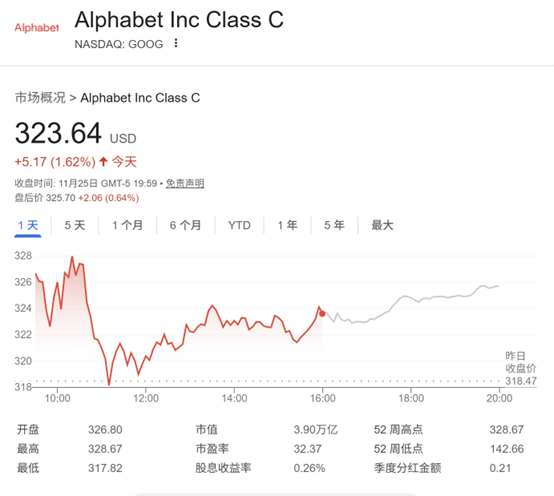Image resolution: width=554 pixels, height=496 pixels.
Task: Select the 最大 range tab
Action: point(382,225)
